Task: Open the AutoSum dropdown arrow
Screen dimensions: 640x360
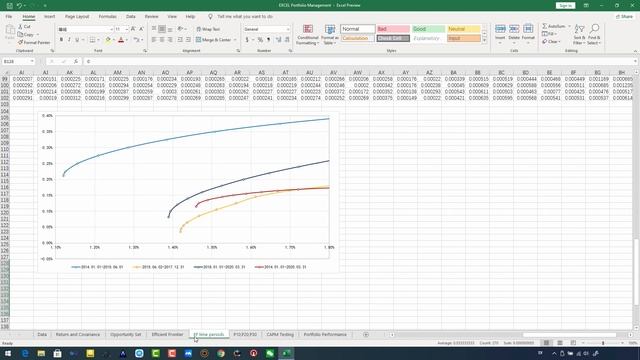Action: (x=569, y=26)
